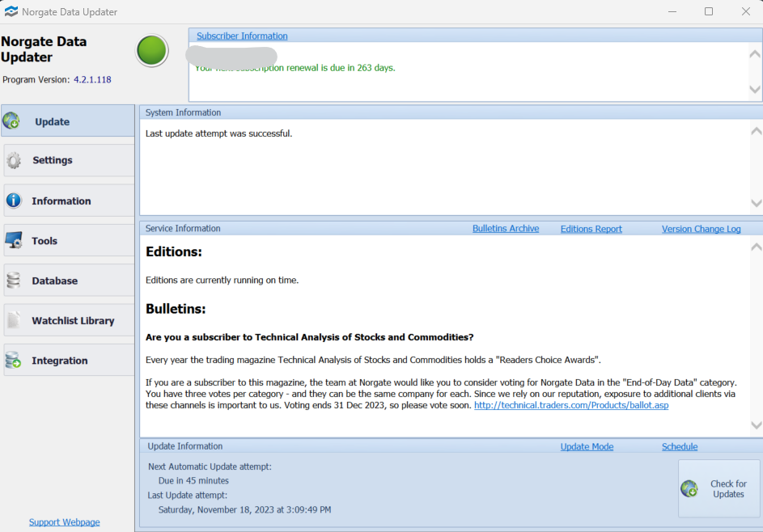Click the Norgate logo in title bar
The image size is (763, 532).
(x=11, y=11)
